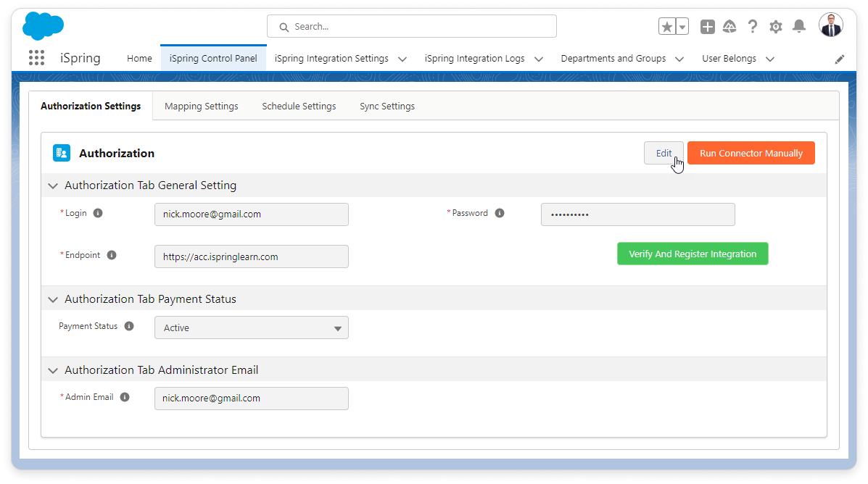Screen dimensions: 868x484
Task: Click the user profile avatar
Action: click(x=830, y=25)
